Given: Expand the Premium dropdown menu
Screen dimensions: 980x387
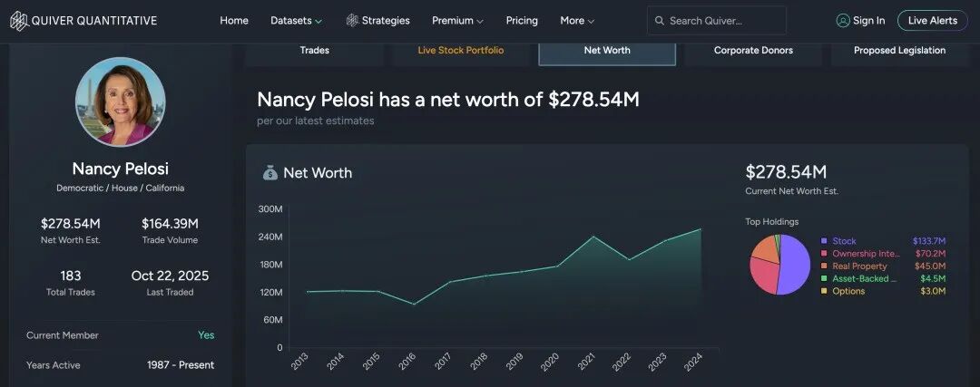Looking at the screenshot, I should point(457,21).
